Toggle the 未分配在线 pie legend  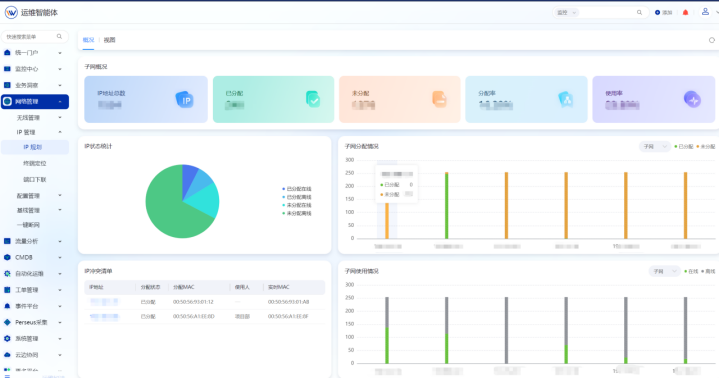point(297,205)
